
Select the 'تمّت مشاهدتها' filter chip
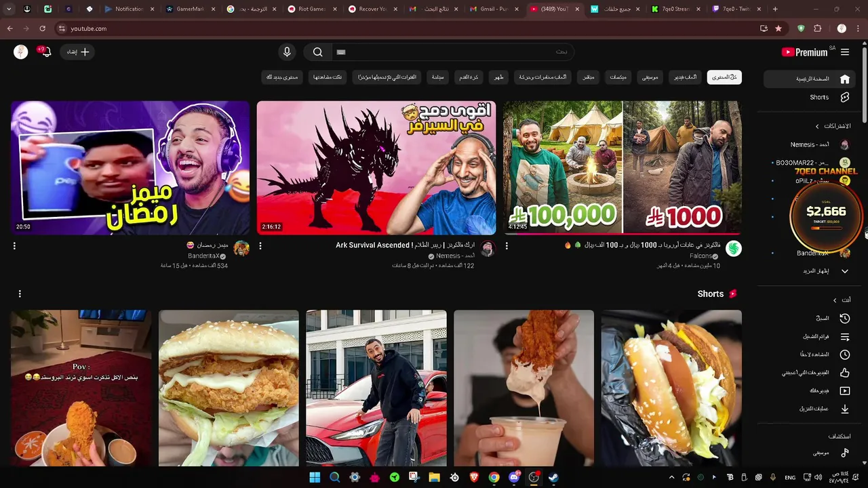point(328,77)
